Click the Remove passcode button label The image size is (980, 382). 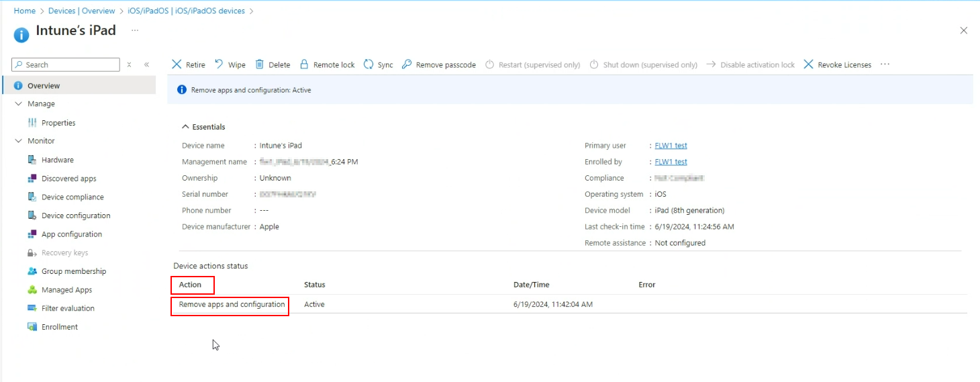click(x=446, y=65)
